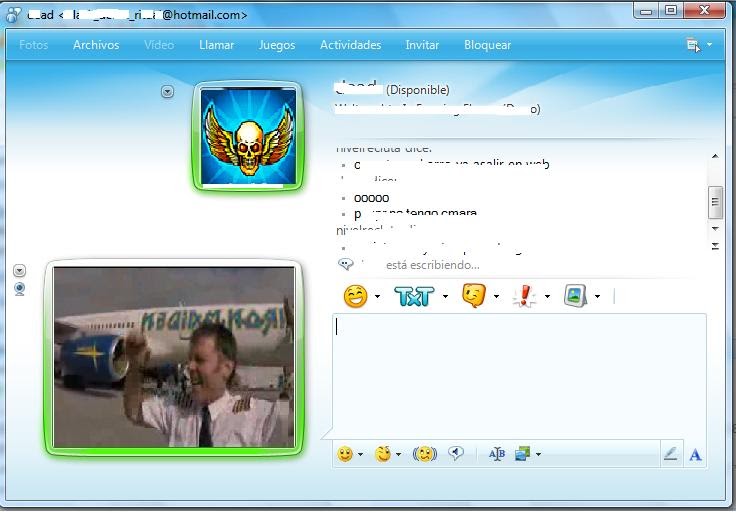This screenshot has height=513, width=736.
Task: Click the webcam icon beside my picture
Action: [x=19, y=289]
